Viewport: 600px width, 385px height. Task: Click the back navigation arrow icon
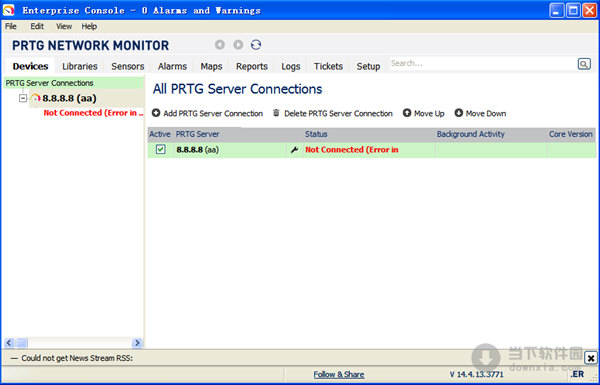coord(220,45)
